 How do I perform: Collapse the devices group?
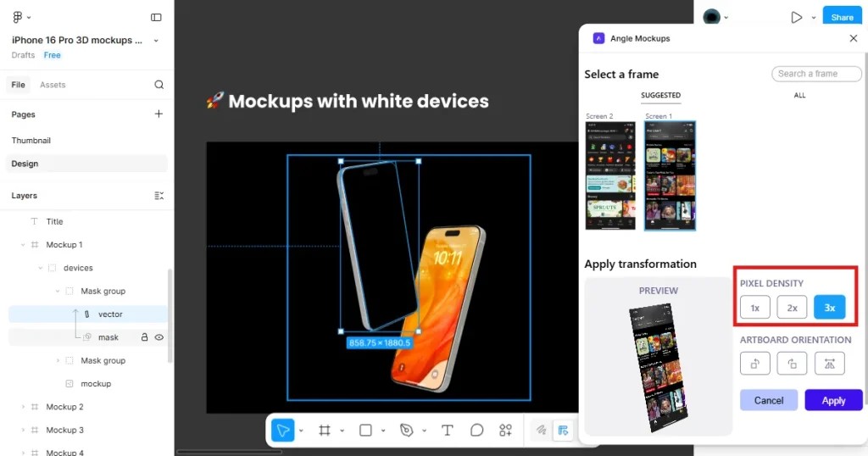coord(41,268)
